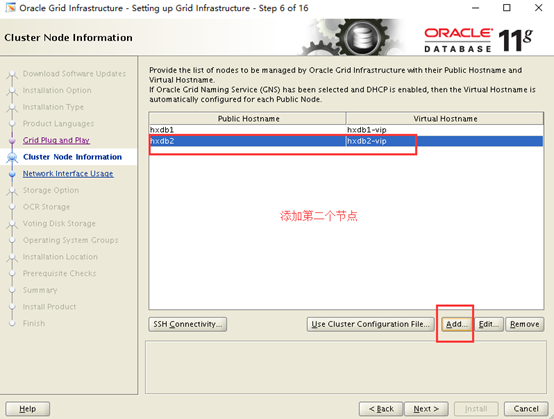This screenshot has width=554, height=419.
Task: Click the Installation Type step label
Action: (x=53, y=107)
